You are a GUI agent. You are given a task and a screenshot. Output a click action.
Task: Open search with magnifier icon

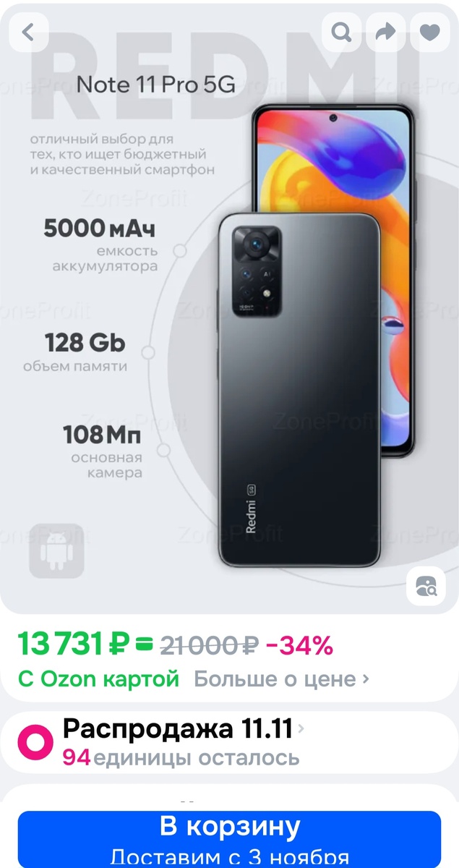click(341, 32)
